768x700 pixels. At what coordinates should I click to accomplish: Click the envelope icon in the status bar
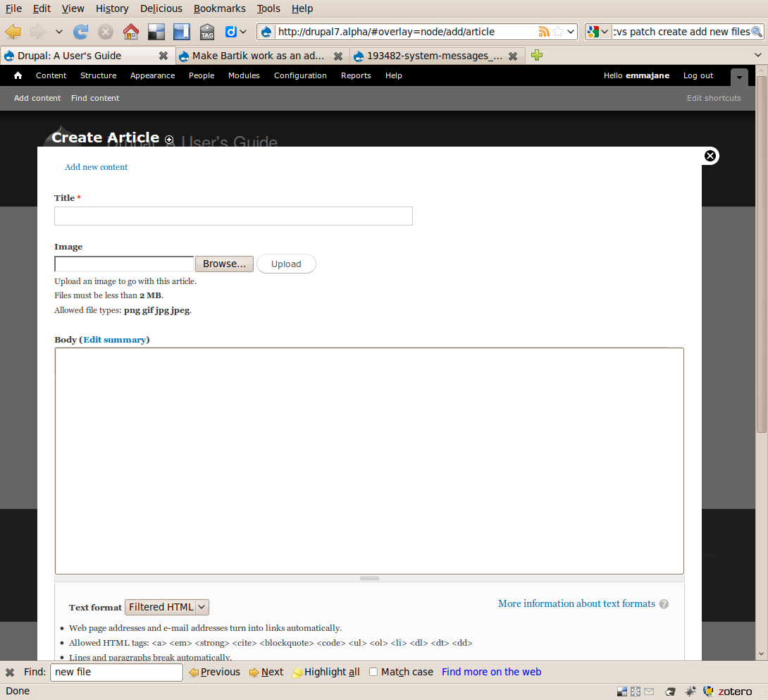pos(648,691)
